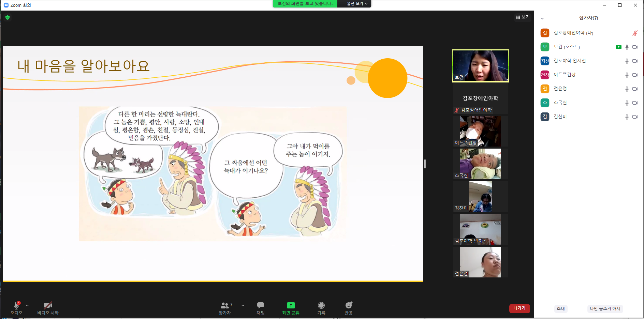Click the screen sharing indicator beside 보건 (호스트)

(618, 47)
